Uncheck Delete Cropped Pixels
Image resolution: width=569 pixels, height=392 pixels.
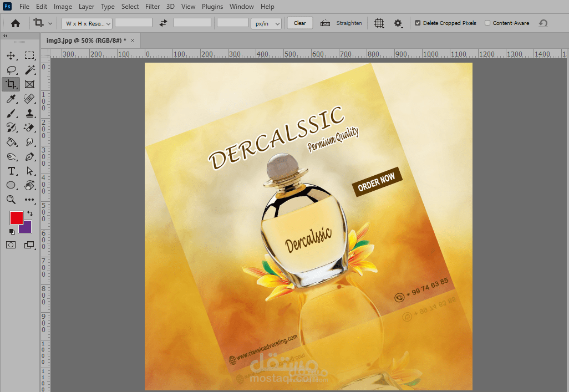(x=418, y=23)
